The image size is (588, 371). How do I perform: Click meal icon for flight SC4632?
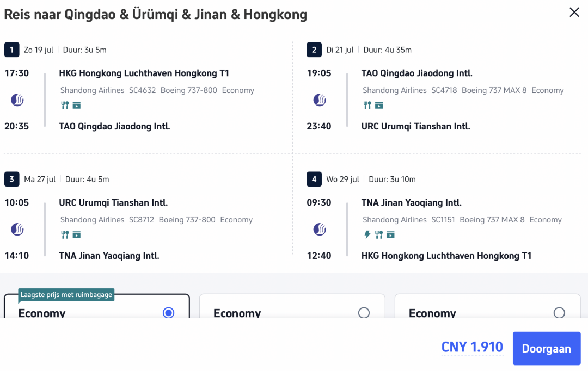tap(65, 106)
